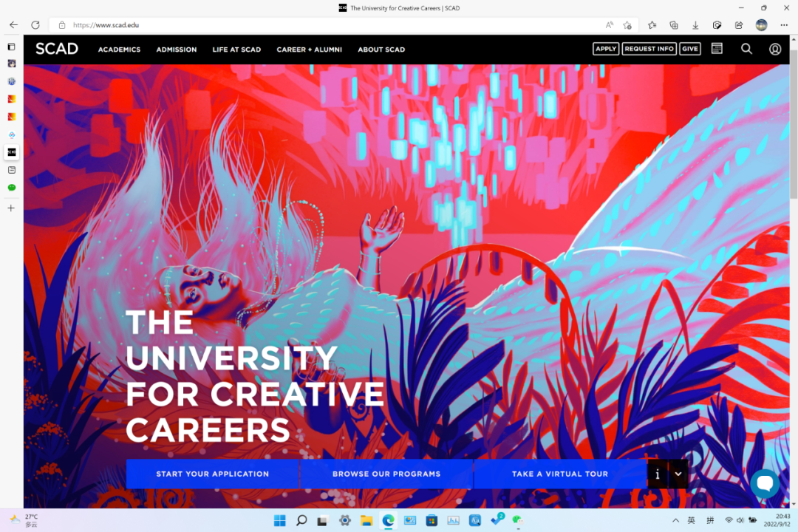Click the REQUEST INFO button
The image size is (798, 532).
click(x=649, y=49)
